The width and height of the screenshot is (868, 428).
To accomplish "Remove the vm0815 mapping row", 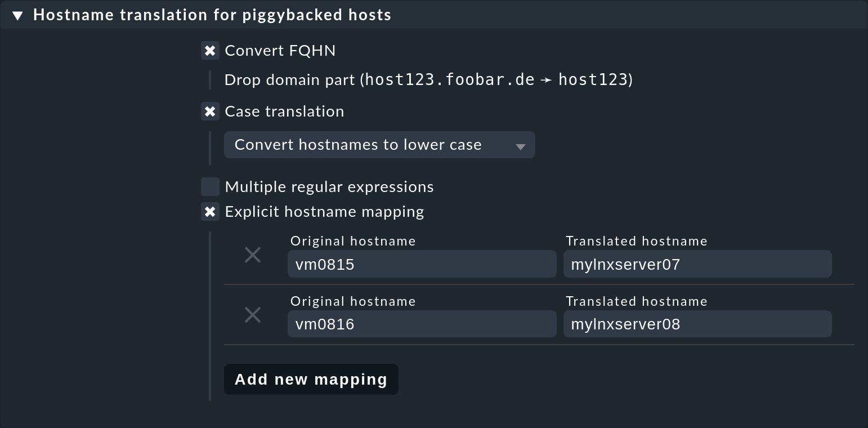I will point(253,255).
